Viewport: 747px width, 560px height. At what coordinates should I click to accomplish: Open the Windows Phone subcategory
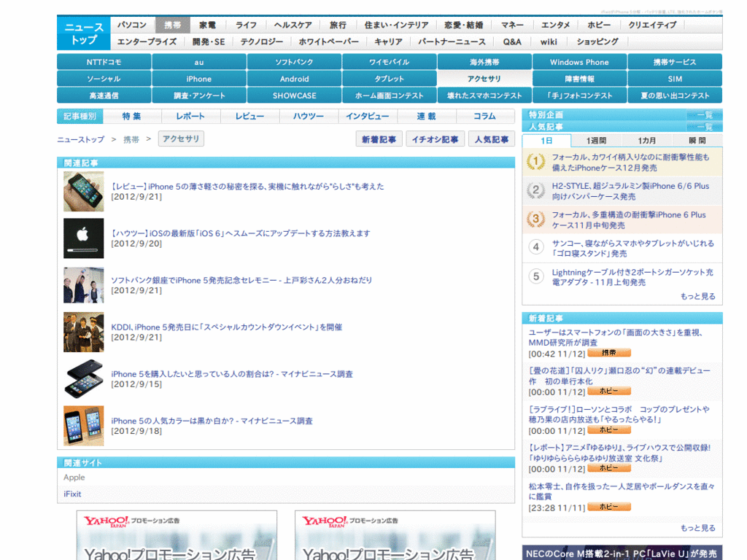579,62
